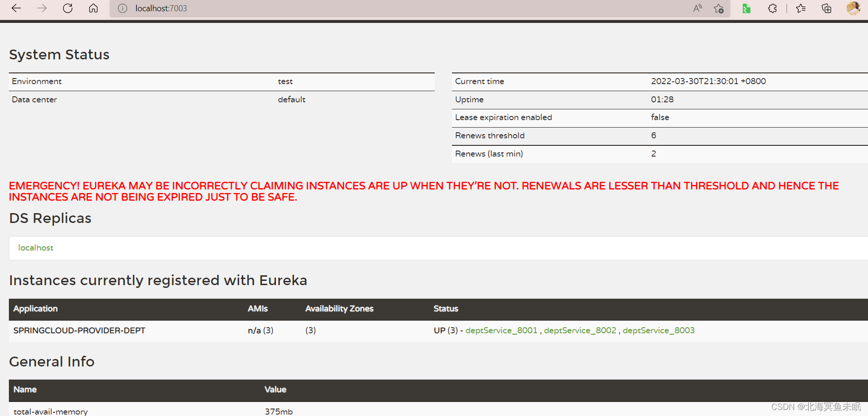Viewport: 868px width, 416px height.
Task: Select SPRINGCLOUD-PROVIDER-DEPT application name
Action: point(79,330)
